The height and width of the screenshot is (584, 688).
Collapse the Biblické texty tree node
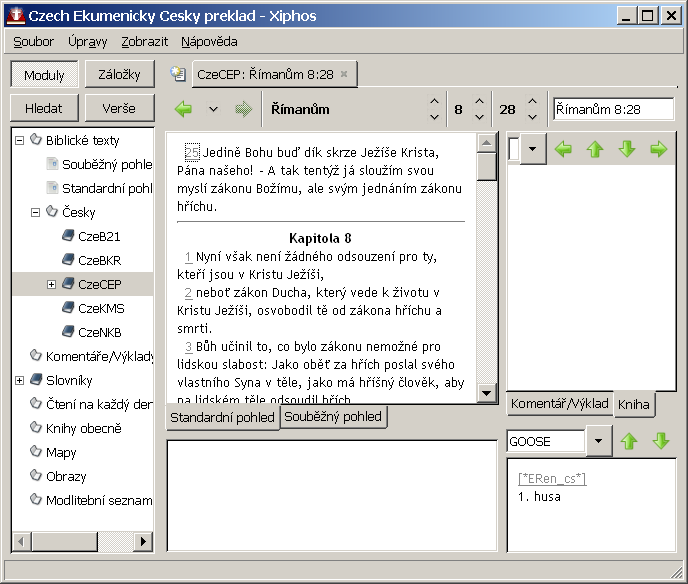coord(20,141)
